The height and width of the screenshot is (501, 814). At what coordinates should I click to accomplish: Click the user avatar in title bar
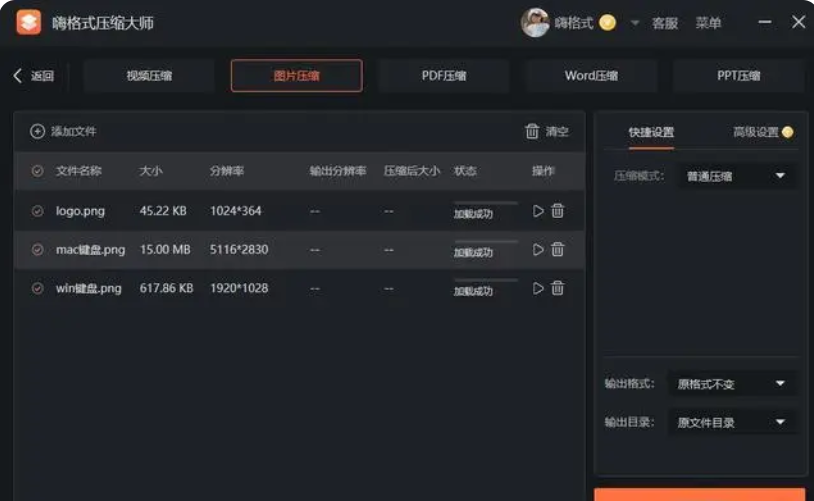click(535, 23)
